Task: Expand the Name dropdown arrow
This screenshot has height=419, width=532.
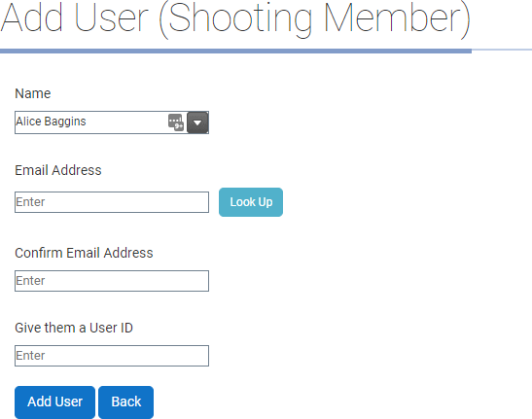Action: (x=197, y=122)
